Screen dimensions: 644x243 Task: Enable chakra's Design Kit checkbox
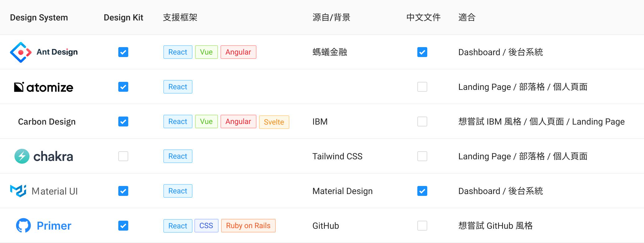[123, 156]
